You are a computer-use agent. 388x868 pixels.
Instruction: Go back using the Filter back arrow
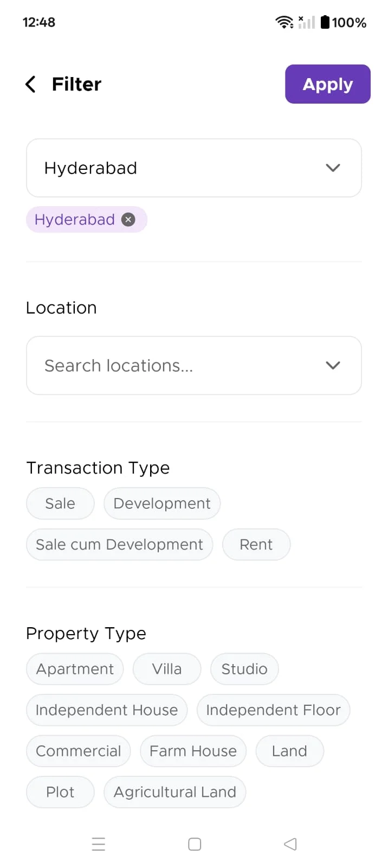pyautogui.click(x=31, y=84)
